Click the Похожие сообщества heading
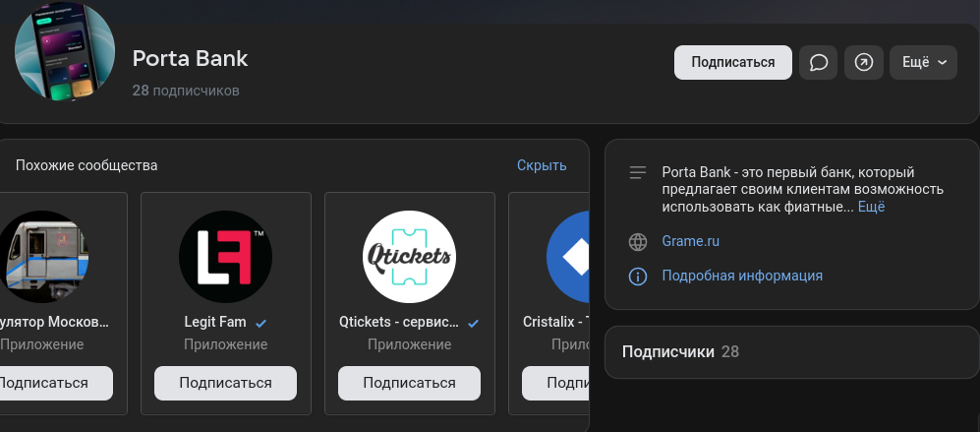980x432 pixels. coord(86,165)
